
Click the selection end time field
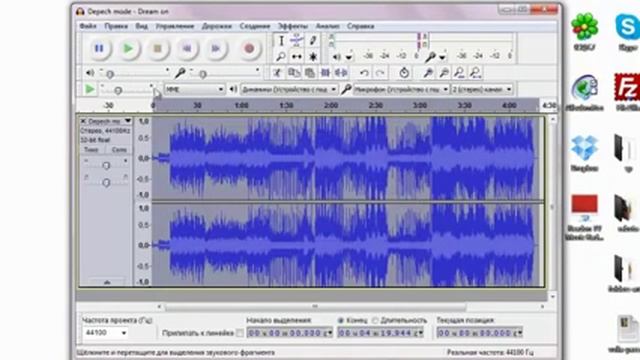[x=380, y=333]
